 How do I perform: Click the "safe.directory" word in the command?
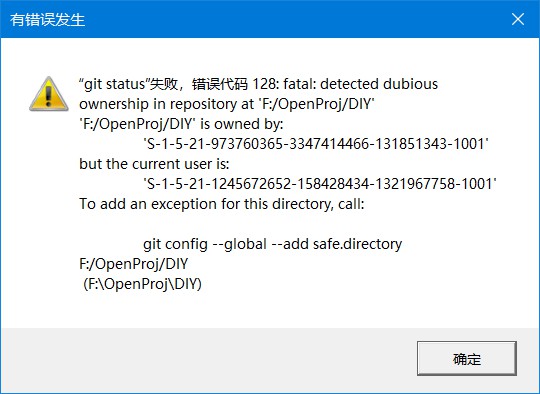click(x=357, y=244)
